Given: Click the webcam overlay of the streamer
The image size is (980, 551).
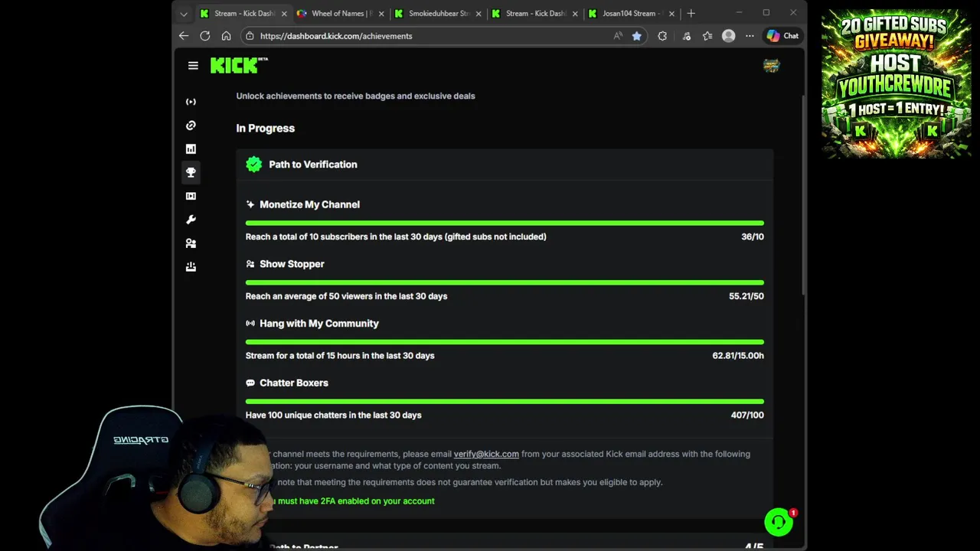Looking at the screenshot, I should (x=157, y=478).
